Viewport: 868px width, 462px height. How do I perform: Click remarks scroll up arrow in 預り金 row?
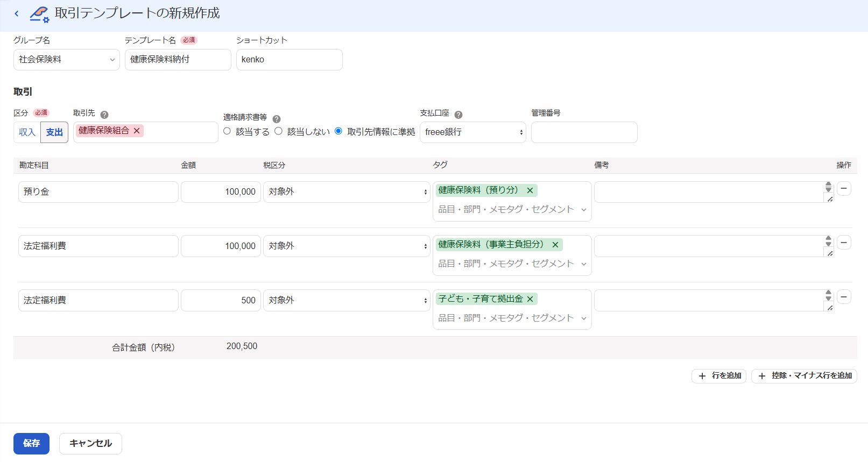(x=828, y=184)
